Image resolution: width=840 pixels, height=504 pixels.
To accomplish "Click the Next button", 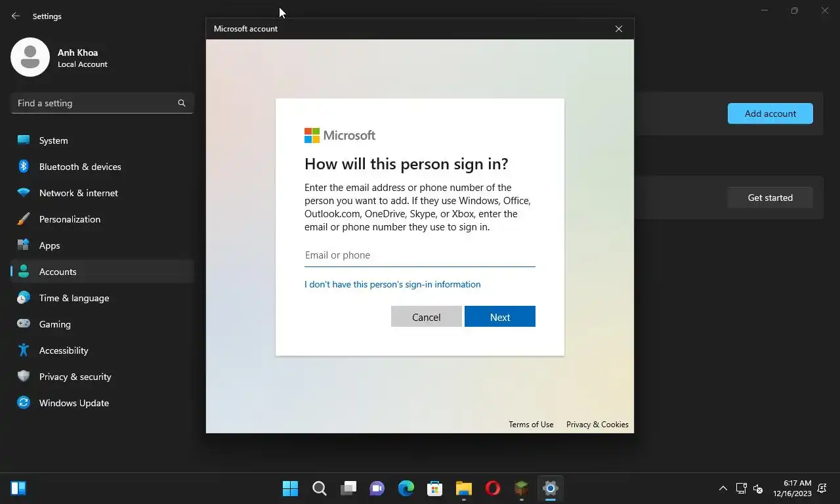I will click(x=500, y=316).
